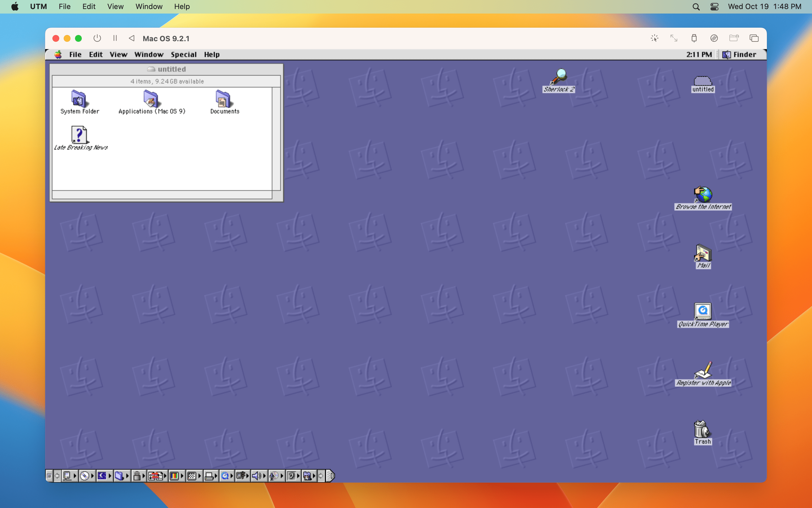Click the untitled window horizontal scrollbar

pos(162,195)
